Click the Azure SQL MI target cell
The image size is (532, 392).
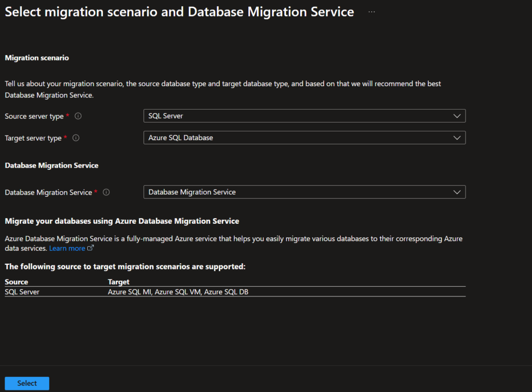click(x=129, y=292)
